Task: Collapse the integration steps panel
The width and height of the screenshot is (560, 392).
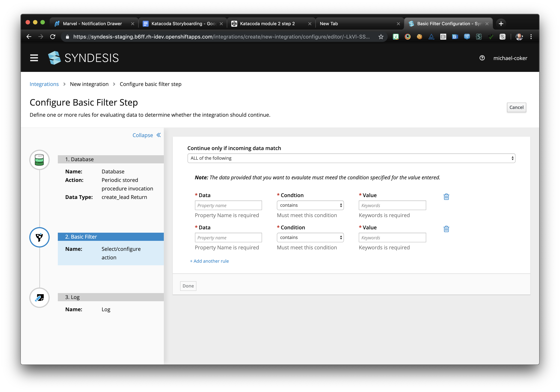Action: pos(146,135)
